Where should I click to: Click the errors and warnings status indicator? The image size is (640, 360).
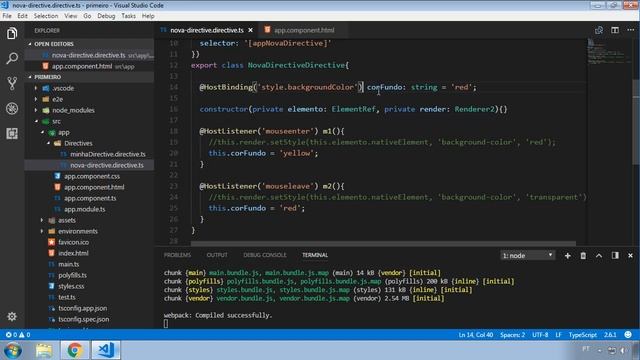[x=18, y=335]
